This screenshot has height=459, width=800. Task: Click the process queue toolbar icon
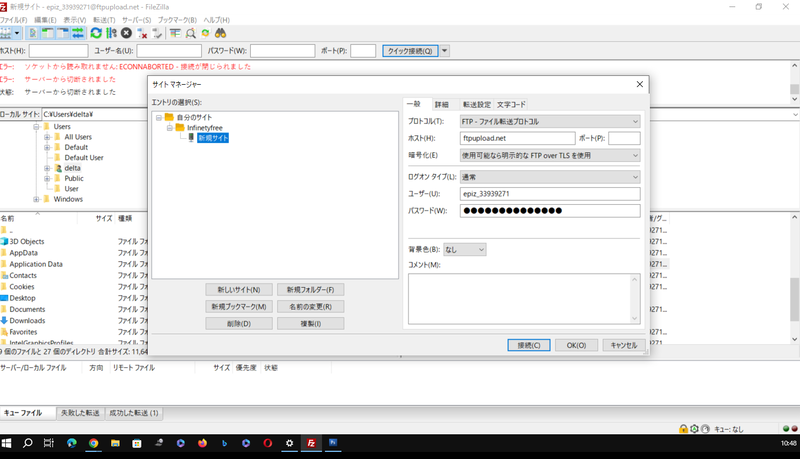[x=111, y=33]
